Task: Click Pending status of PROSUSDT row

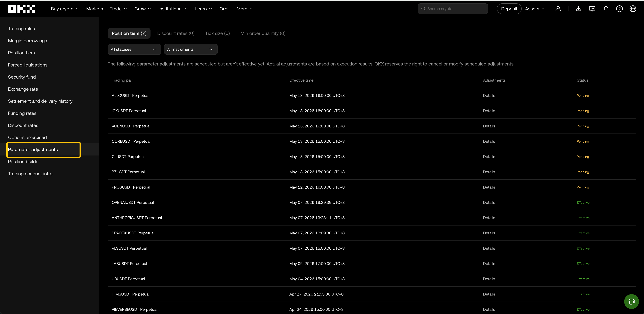Action: (x=583, y=187)
